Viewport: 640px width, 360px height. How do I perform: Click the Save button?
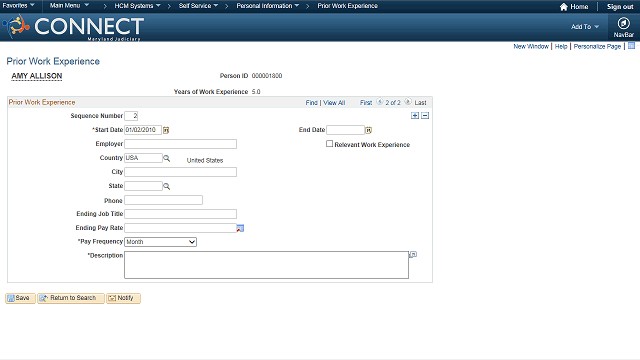tap(20, 298)
